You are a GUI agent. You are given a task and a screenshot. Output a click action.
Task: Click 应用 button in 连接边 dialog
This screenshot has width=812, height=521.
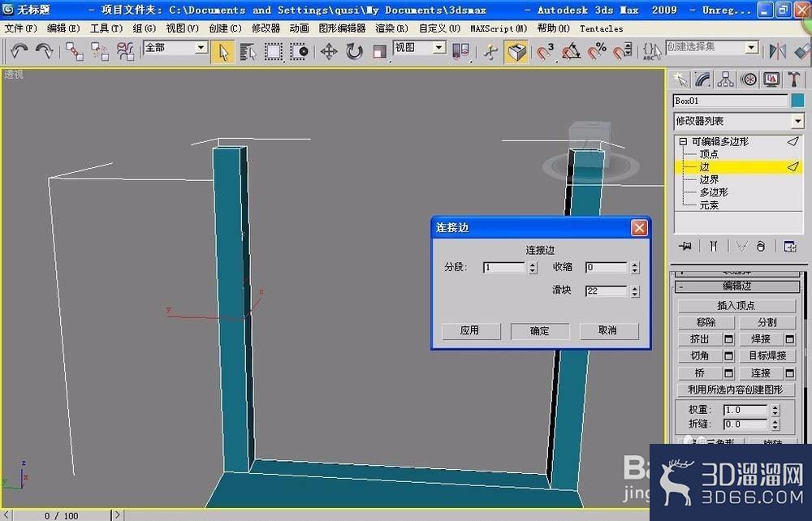[x=470, y=330]
